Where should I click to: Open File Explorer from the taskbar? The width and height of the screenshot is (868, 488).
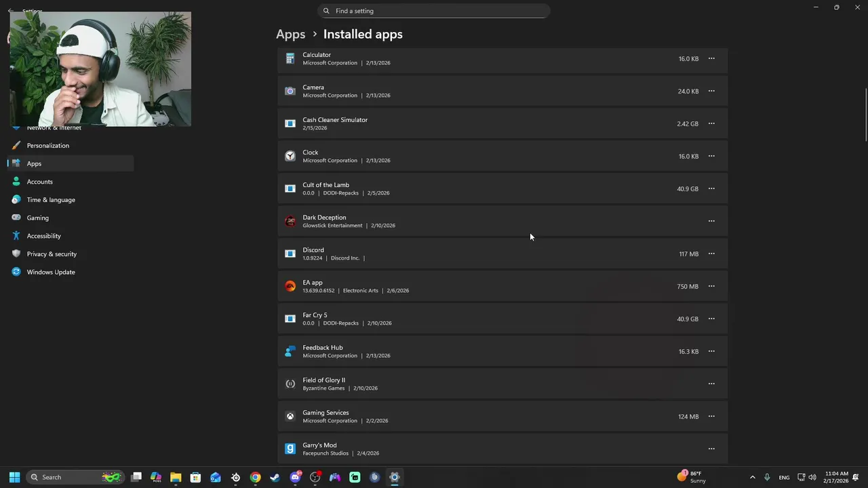tap(176, 477)
